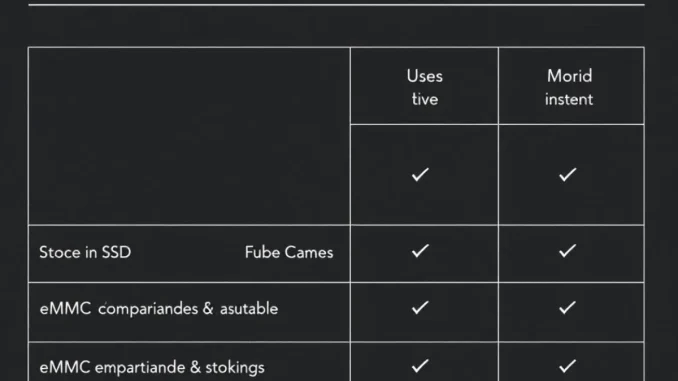Select 'eMMC compariandes & asutable' row label
The width and height of the screenshot is (678, 381).
click(x=159, y=309)
